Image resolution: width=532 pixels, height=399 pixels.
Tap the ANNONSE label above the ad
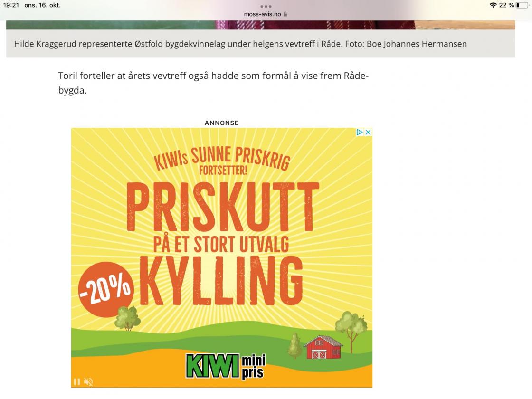(221, 123)
